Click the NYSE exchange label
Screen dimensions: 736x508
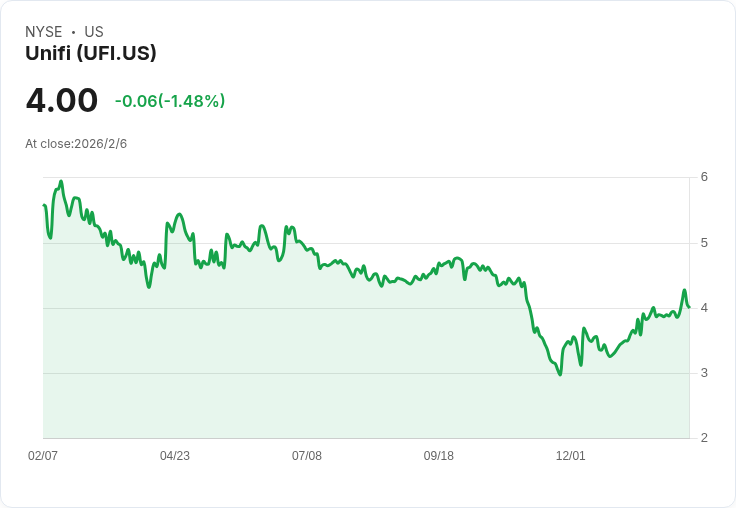tap(43, 32)
